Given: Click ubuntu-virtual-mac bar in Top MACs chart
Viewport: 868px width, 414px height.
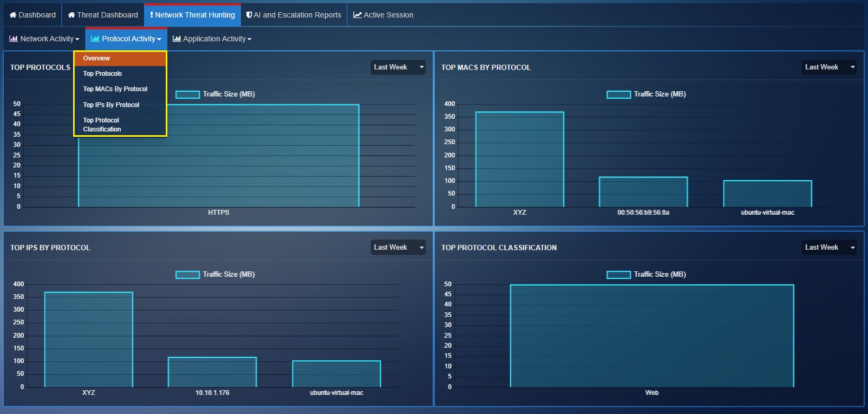Looking at the screenshot, I should pyautogui.click(x=768, y=194).
